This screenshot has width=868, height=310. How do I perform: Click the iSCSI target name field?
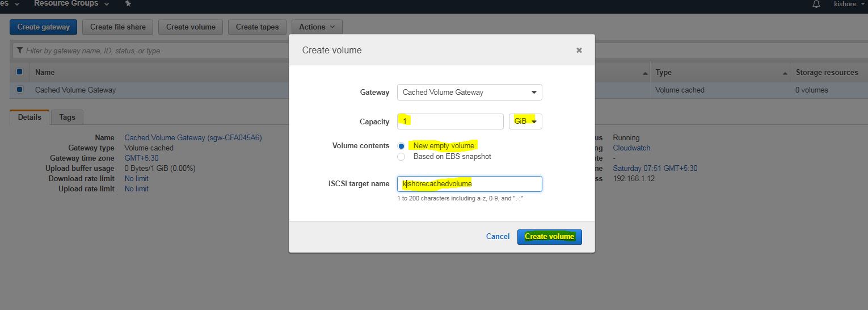tap(469, 184)
